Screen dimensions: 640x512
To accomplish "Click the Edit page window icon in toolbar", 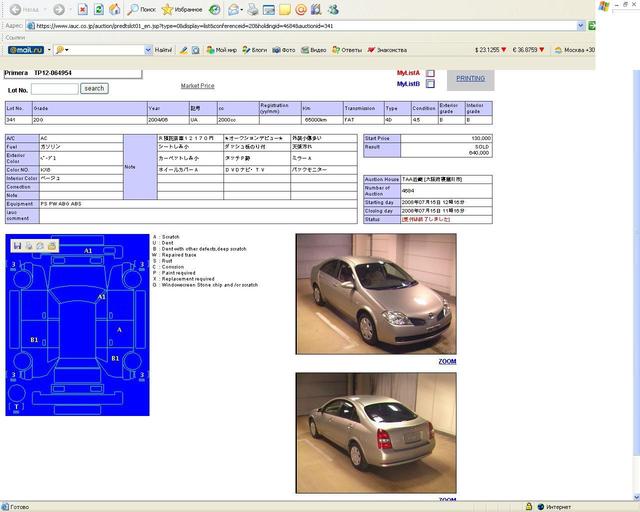I will (268, 9).
